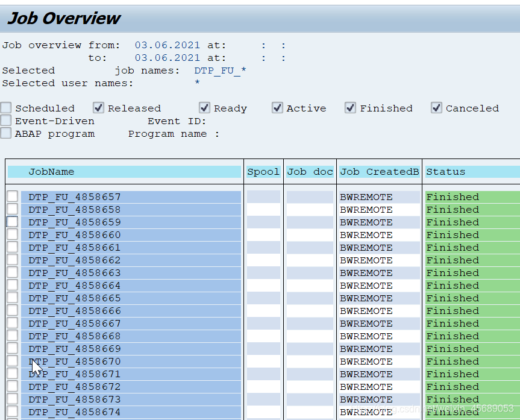Select row checkbox for DTP_FU_4858660

click(x=12, y=234)
